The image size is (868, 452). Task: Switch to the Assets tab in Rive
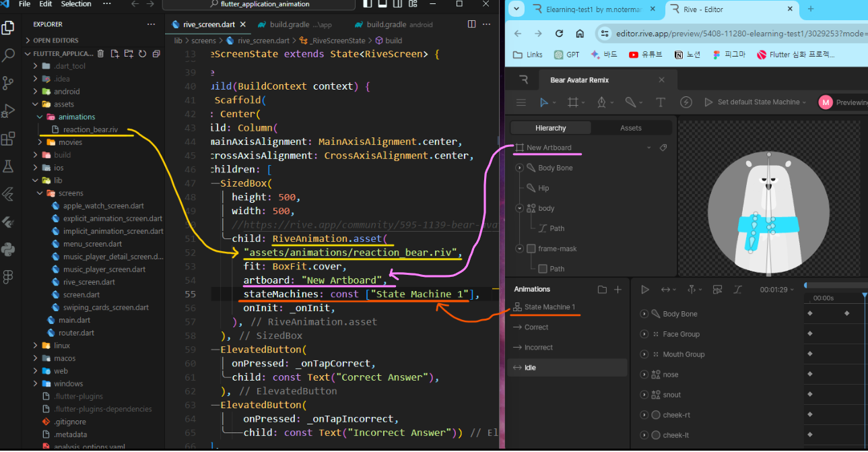(630, 128)
